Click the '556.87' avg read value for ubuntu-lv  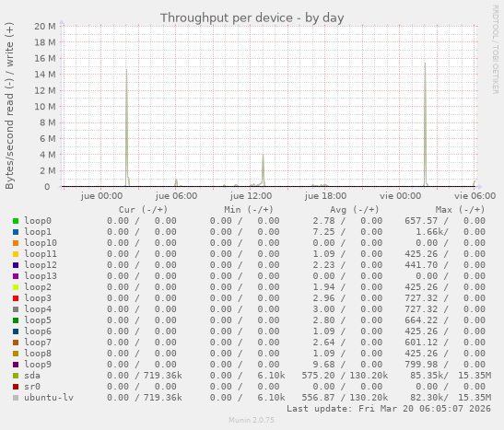click(x=318, y=398)
